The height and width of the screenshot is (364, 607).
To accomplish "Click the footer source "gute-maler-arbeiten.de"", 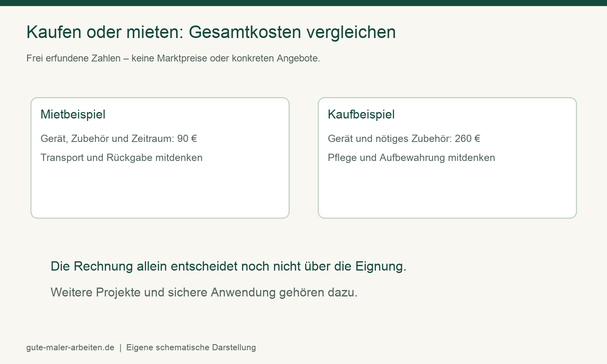I will tap(70, 347).
